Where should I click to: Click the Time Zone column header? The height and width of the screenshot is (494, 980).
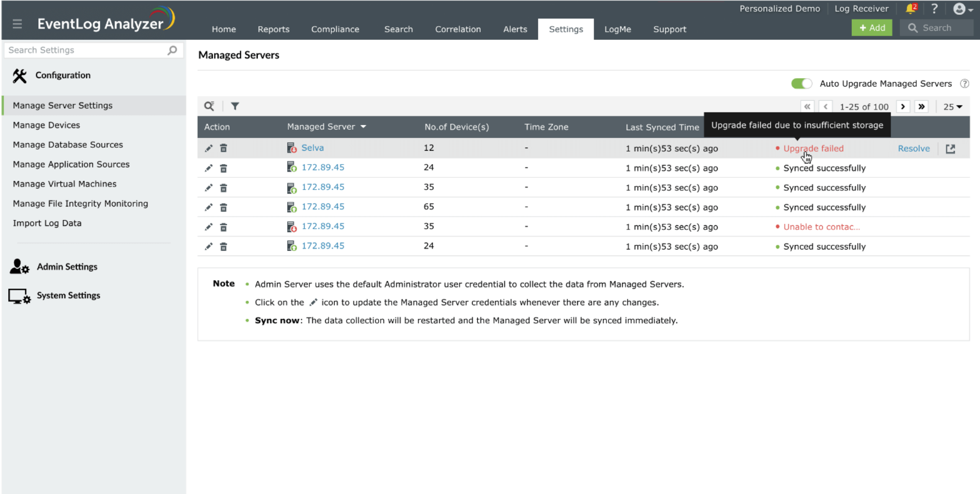546,127
